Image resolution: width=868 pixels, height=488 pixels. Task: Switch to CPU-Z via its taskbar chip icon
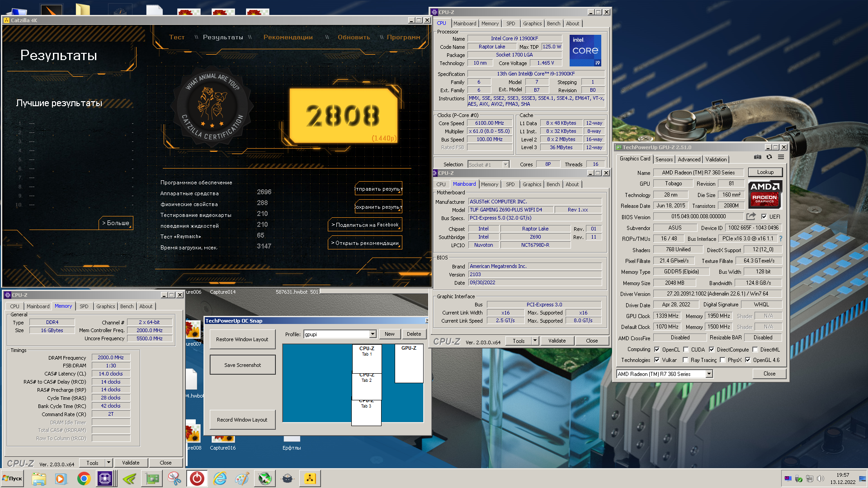pos(105,479)
